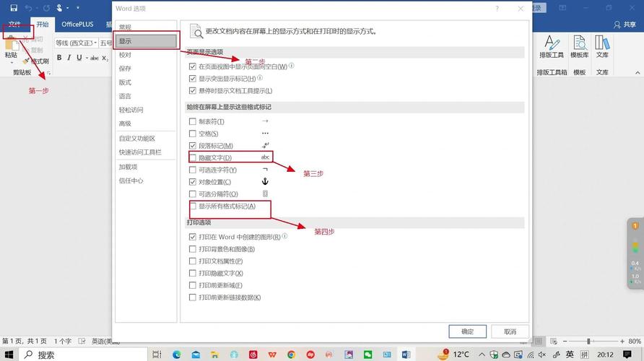Click the touch/mouse mode hand icon
This screenshot has height=361, width=644.
(59, 8)
